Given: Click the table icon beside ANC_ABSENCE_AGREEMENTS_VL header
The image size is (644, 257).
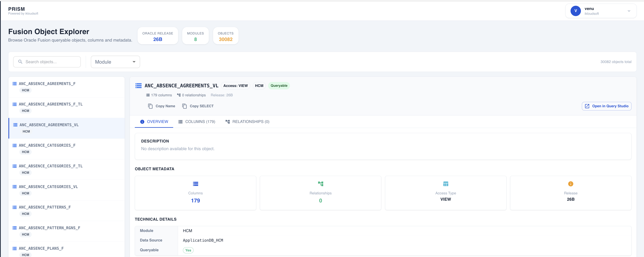Looking at the screenshot, I should [138, 86].
